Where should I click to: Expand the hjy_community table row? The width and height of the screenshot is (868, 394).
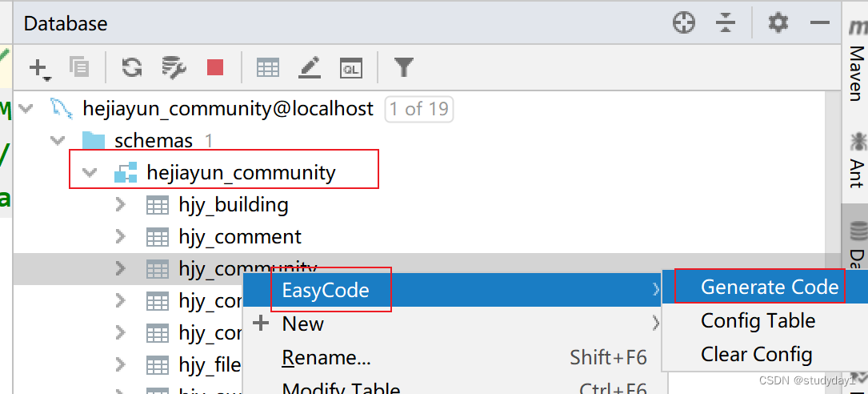[121, 269]
